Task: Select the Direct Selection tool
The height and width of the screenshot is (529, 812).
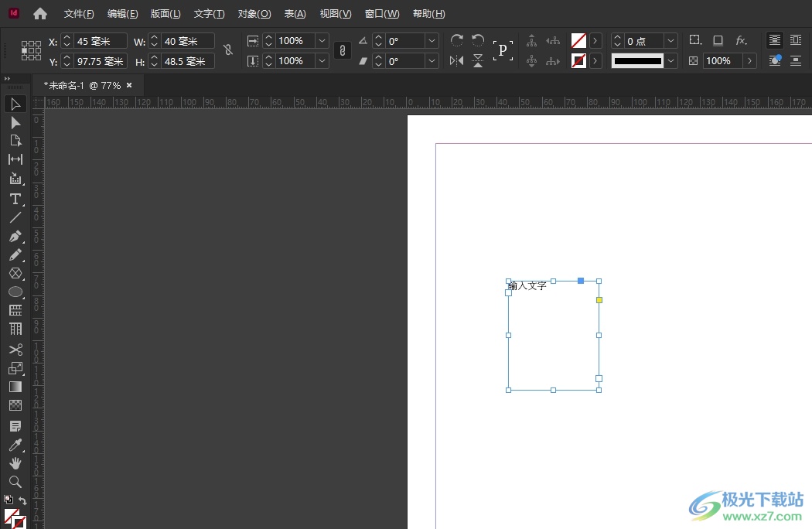Action: click(15, 122)
